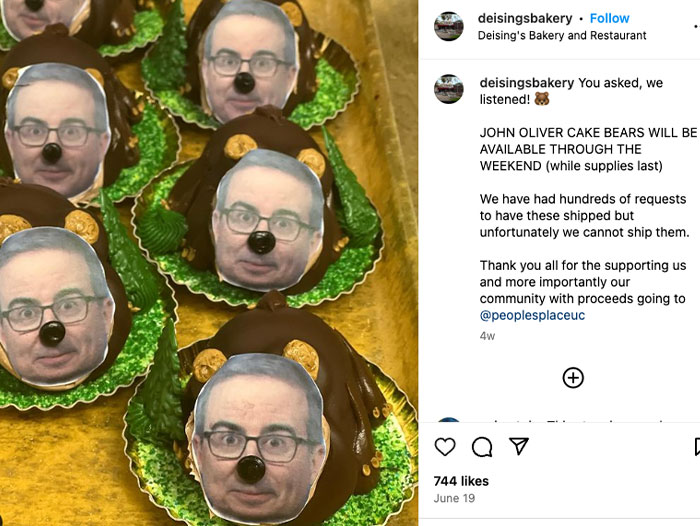The width and height of the screenshot is (700, 526).
Task: Open the header profile picture of deisingsbakery
Action: (449, 26)
